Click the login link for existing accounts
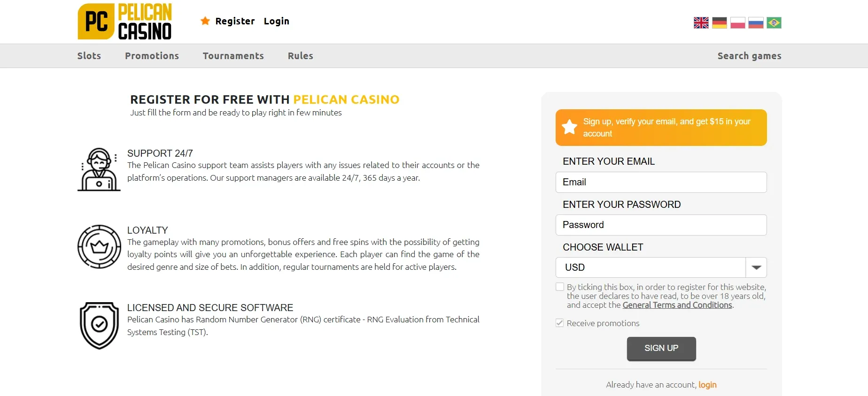The image size is (868, 396). pyautogui.click(x=707, y=384)
